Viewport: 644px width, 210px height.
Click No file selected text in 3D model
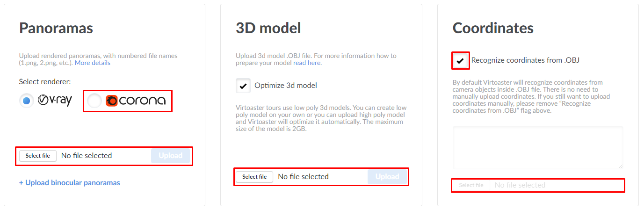[303, 177]
